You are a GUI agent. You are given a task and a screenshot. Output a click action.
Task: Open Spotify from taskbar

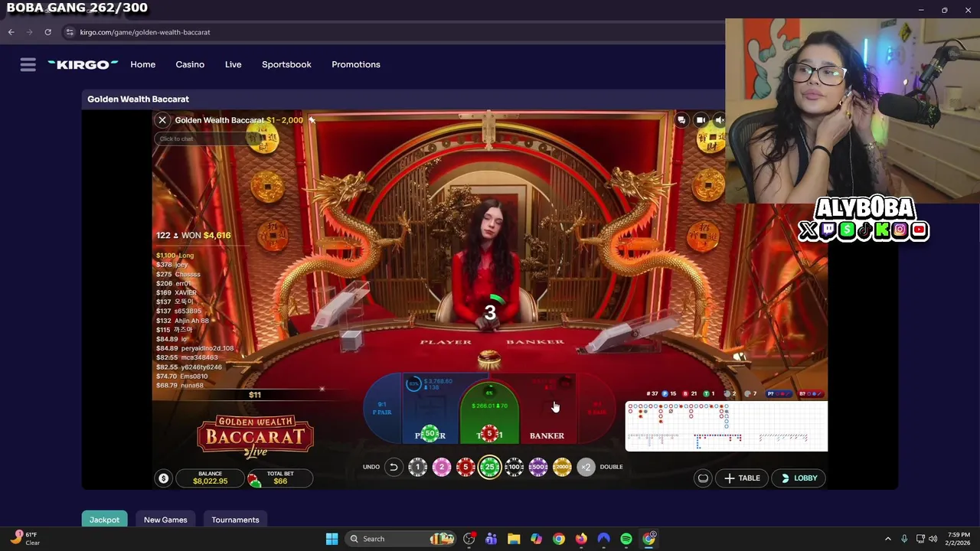626,539
